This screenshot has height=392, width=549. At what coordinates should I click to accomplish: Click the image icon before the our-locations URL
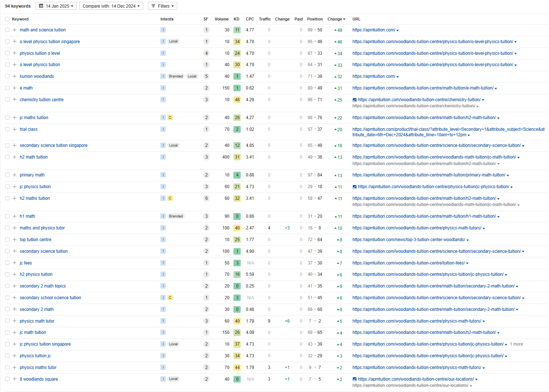point(354,379)
